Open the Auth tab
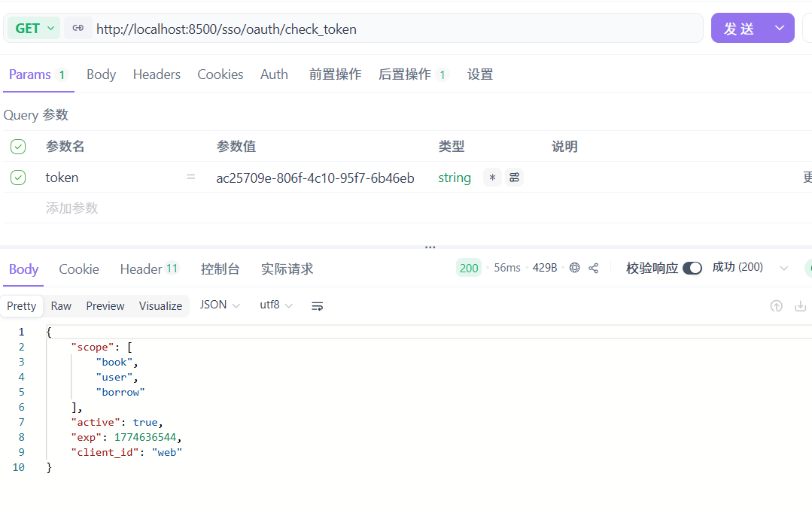Screen dimensions: 812x510 pos(274,74)
